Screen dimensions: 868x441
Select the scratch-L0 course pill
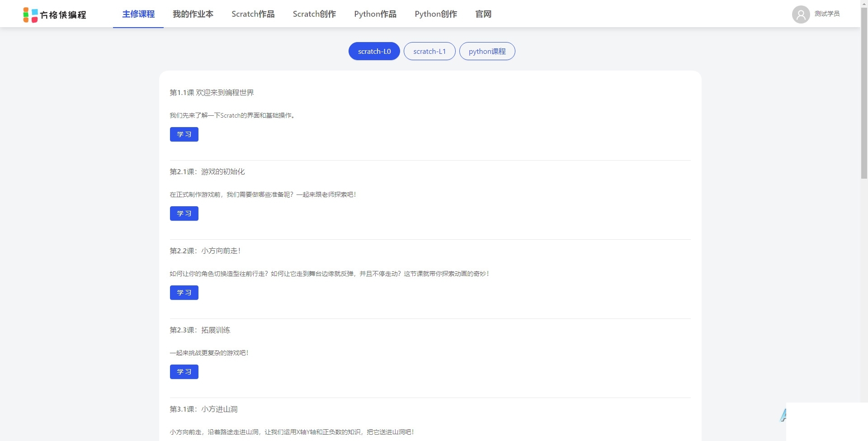(x=374, y=51)
